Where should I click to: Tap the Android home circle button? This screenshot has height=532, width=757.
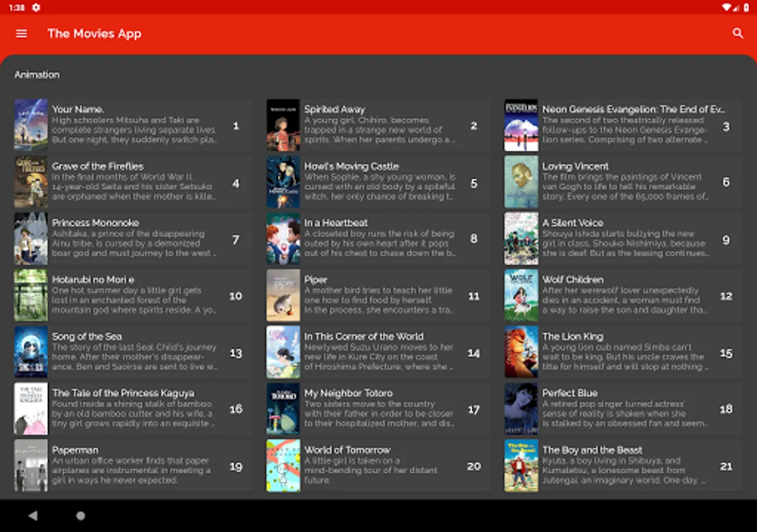pos(80,515)
